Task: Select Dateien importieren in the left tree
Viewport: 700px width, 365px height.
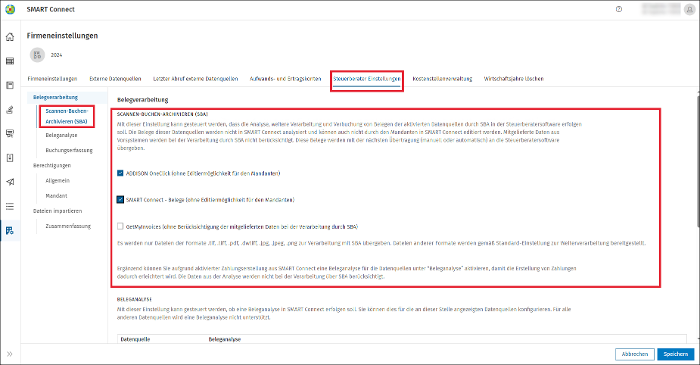Action: coord(58,211)
